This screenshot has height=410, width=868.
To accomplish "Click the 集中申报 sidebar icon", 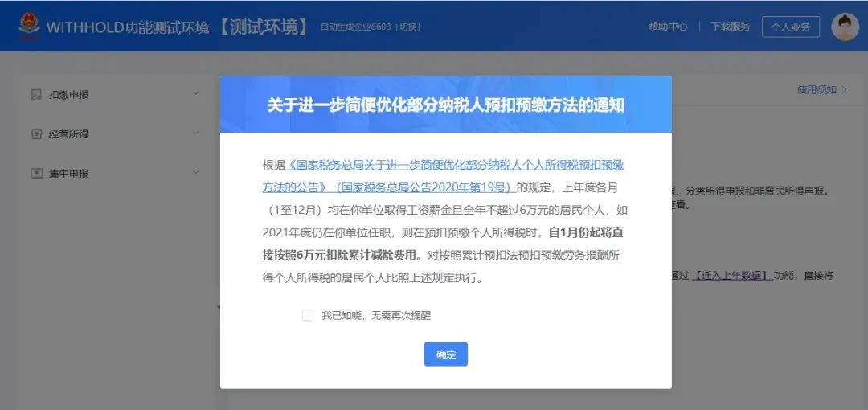I will point(36,174).
